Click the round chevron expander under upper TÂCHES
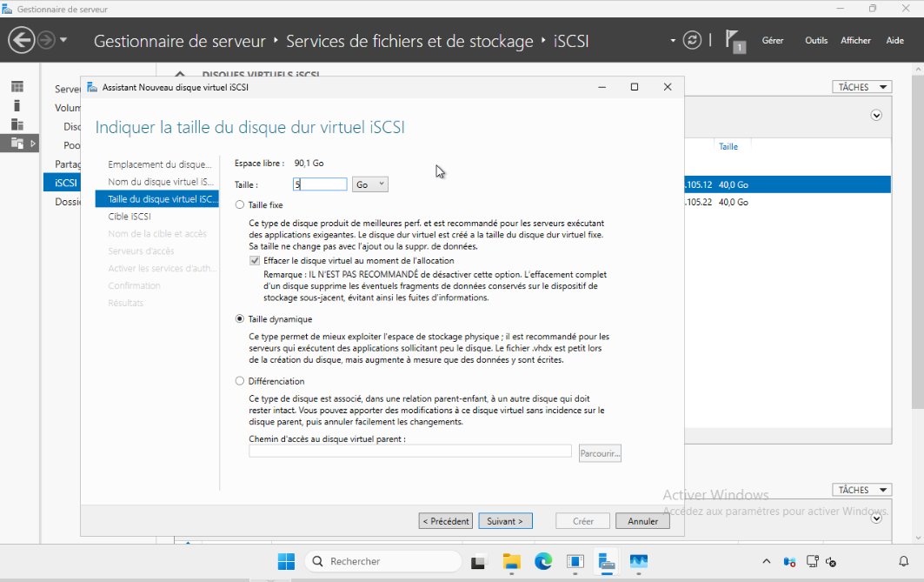Screen dimensions: 924x582 pyautogui.click(x=876, y=116)
